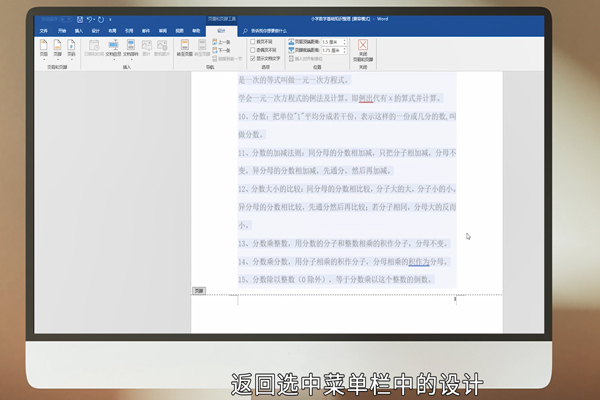Screen dimensions: 600x400
Task: Open the Customize Quick Access Toolbar dropdown
Action: point(110,20)
